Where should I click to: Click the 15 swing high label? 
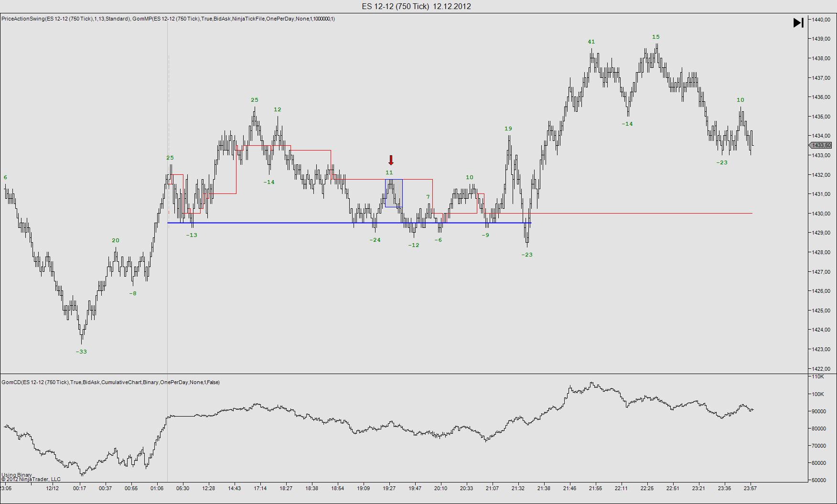[656, 37]
